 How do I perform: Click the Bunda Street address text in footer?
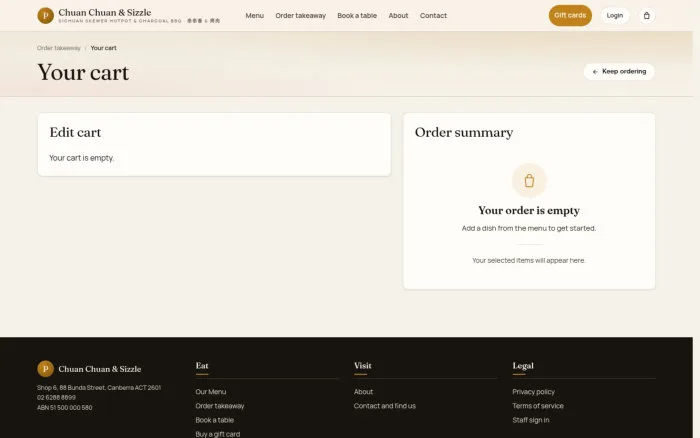click(99, 388)
